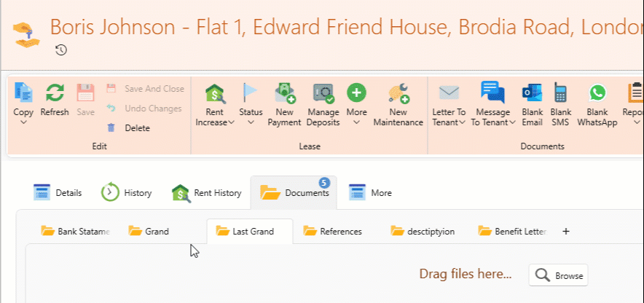Open Message To Tenant dropdown

(x=492, y=122)
